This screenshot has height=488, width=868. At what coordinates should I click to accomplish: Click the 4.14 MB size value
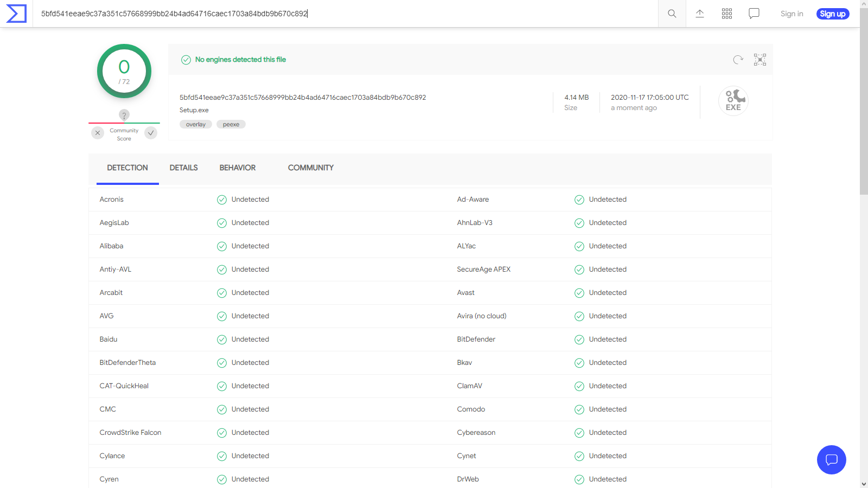tap(577, 98)
